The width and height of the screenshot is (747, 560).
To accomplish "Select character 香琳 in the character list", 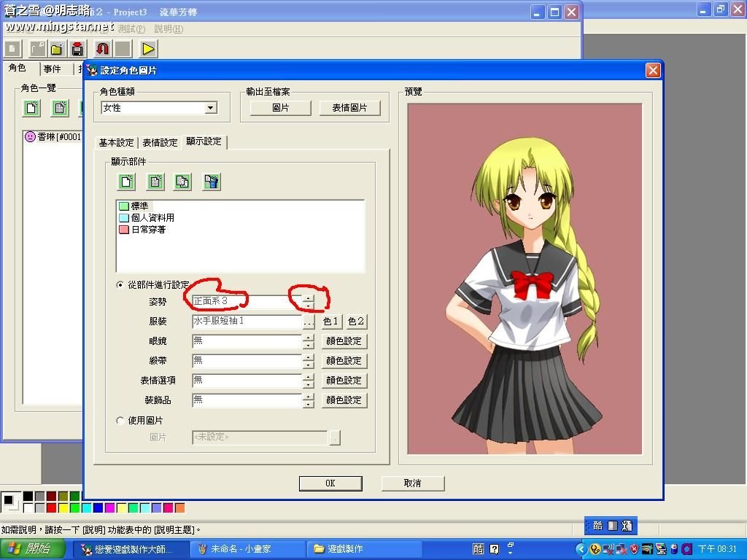I will pyautogui.click(x=53, y=137).
